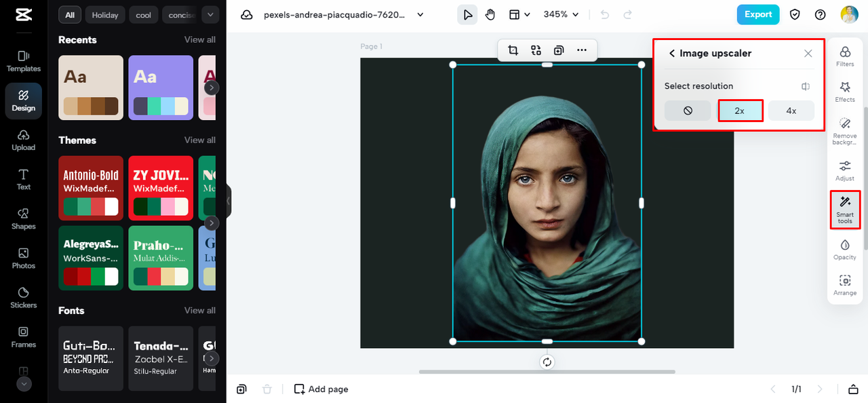Open the Arrange panel
The height and width of the screenshot is (403, 868).
pyautogui.click(x=845, y=285)
